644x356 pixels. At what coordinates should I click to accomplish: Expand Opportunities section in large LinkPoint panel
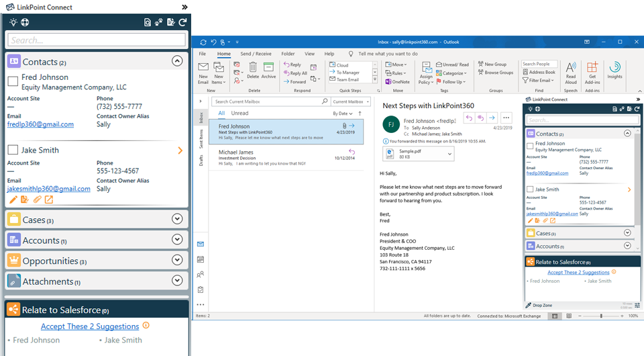177,260
